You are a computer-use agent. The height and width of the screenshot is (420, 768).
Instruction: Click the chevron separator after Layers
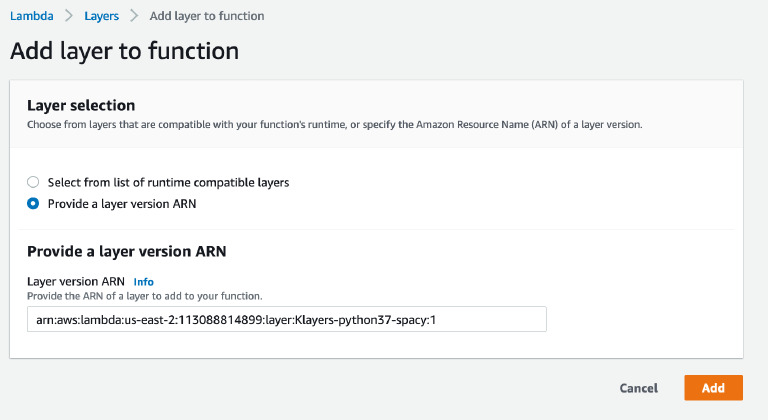tap(135, 17)
